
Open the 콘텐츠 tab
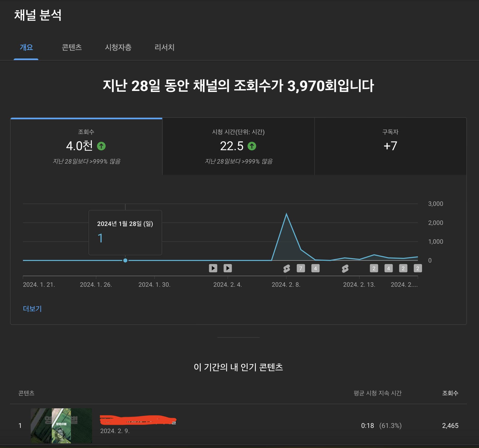[72, 47]
